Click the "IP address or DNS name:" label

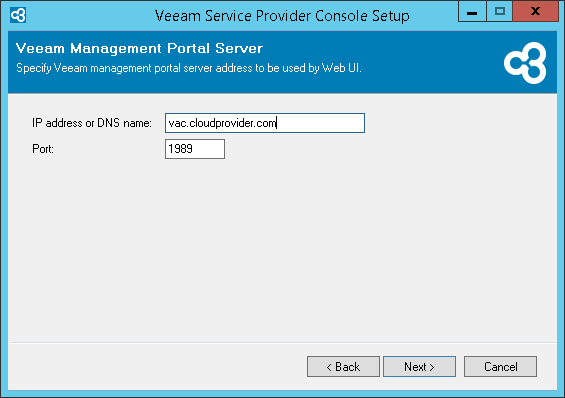coord(92,123)
